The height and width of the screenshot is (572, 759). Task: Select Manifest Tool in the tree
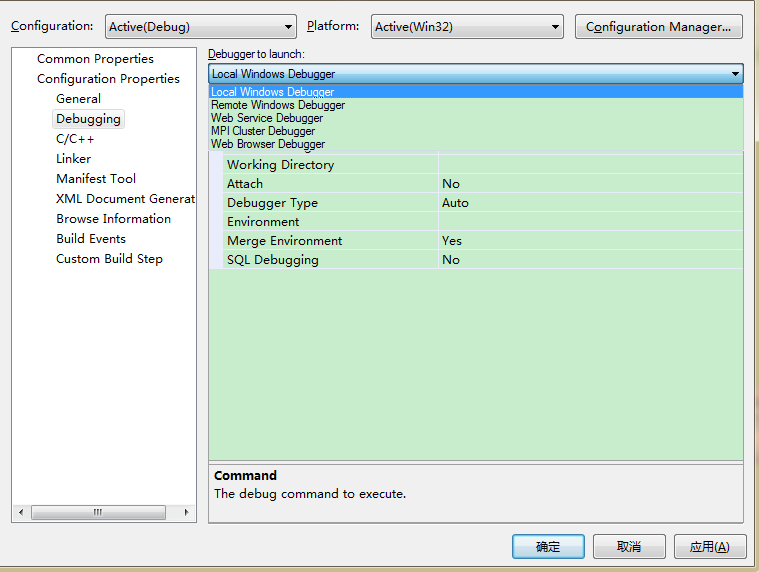(x=96, y=179)
